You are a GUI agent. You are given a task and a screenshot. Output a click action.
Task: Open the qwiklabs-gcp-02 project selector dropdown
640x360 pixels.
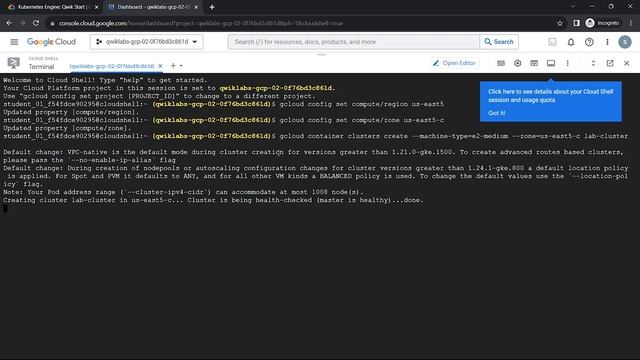[x=147, y=42]
